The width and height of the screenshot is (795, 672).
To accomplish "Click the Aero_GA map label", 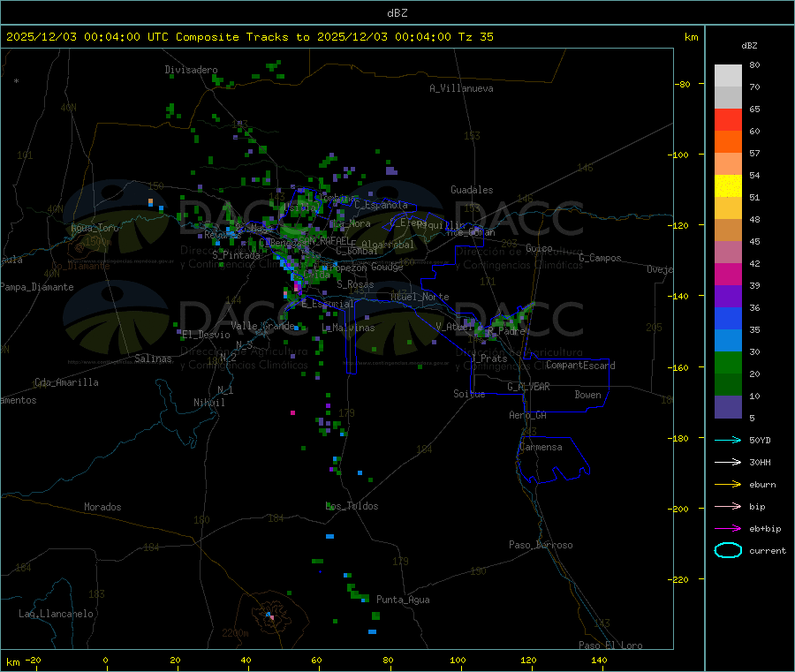I will coord(528,415).
